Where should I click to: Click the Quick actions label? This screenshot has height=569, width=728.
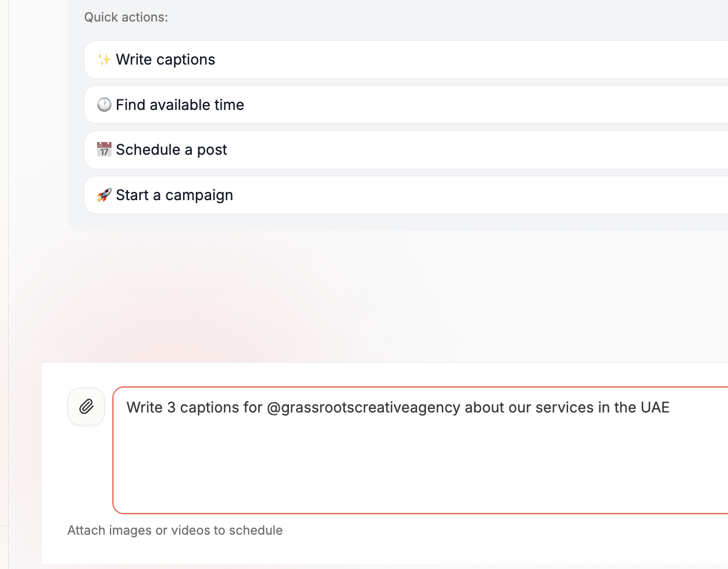pyautogui.click(x=126, y=17)
